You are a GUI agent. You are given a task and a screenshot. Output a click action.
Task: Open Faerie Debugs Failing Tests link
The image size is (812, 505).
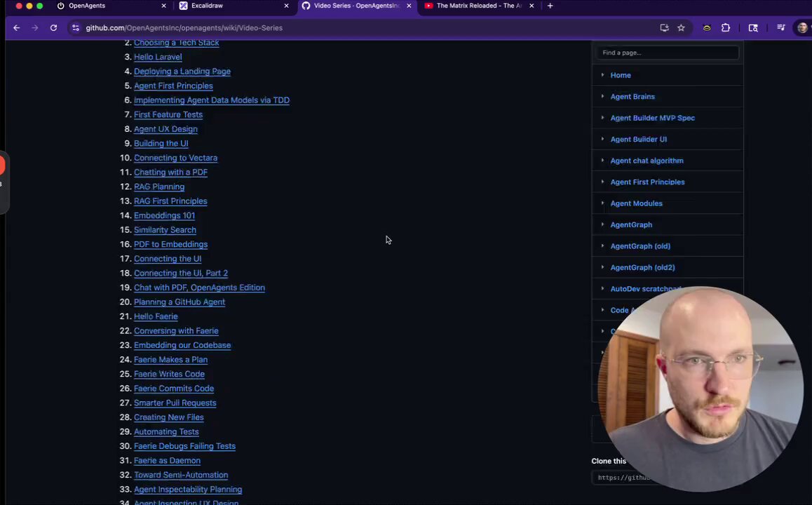[x=185, y=446]
